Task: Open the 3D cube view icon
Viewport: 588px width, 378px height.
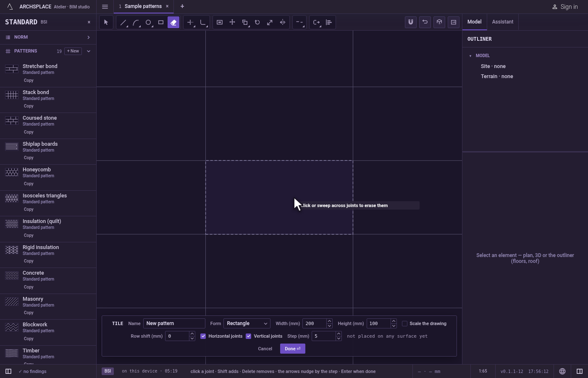Action: click(x=439, y=22)
